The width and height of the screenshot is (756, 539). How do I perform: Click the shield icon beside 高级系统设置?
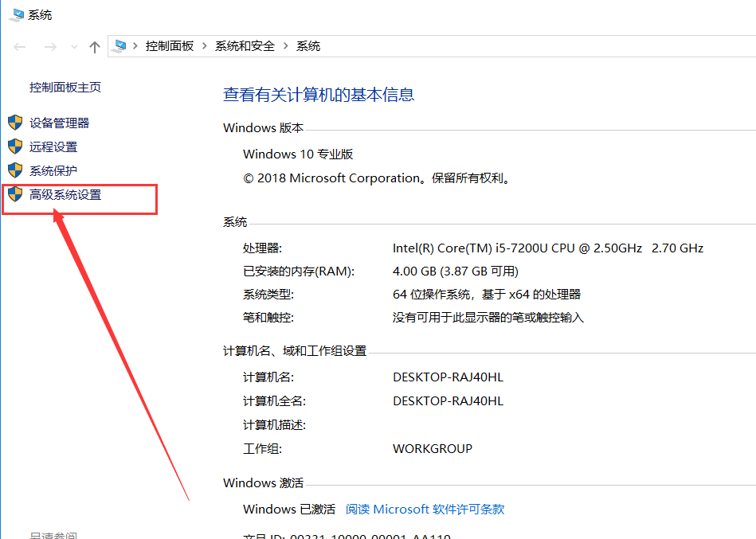15,194
